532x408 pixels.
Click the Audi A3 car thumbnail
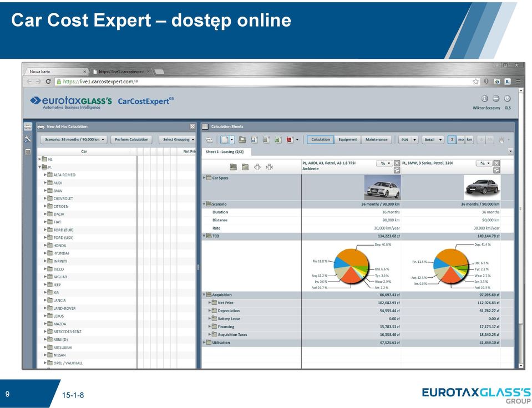pyautogui.click(x=382, y=187)
